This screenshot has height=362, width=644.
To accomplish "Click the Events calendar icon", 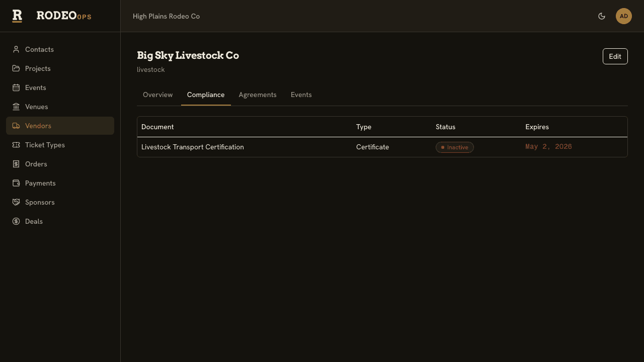I will pyautogui.click(x=16, y=87).
